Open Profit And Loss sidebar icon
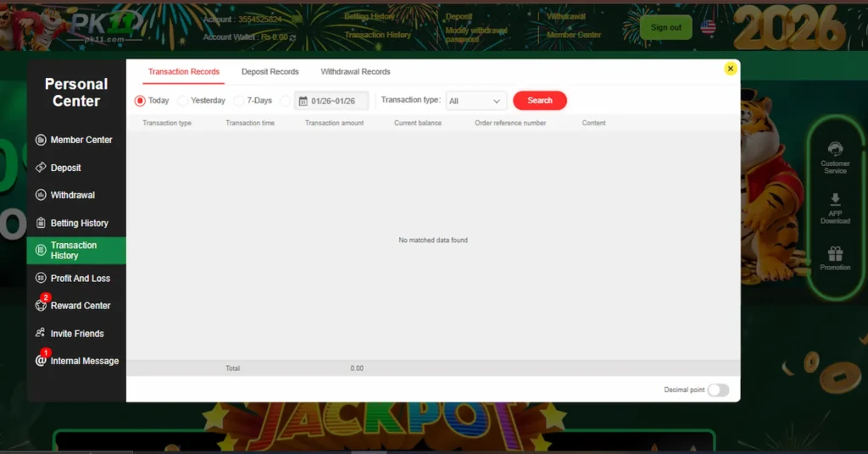Screen dimensions: 868x454 coord(41,278)
